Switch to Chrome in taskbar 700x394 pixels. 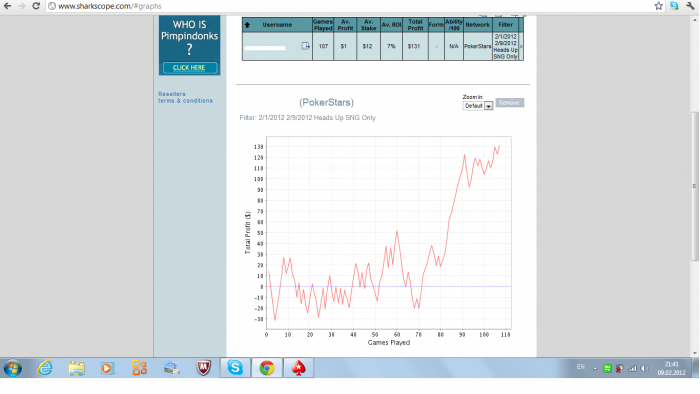coord(267,368)
